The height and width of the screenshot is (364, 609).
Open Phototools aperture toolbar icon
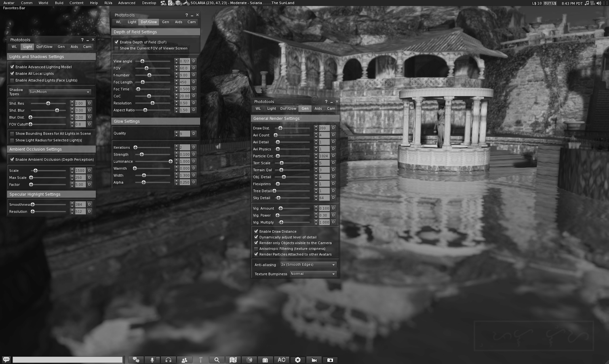[298, 360]
